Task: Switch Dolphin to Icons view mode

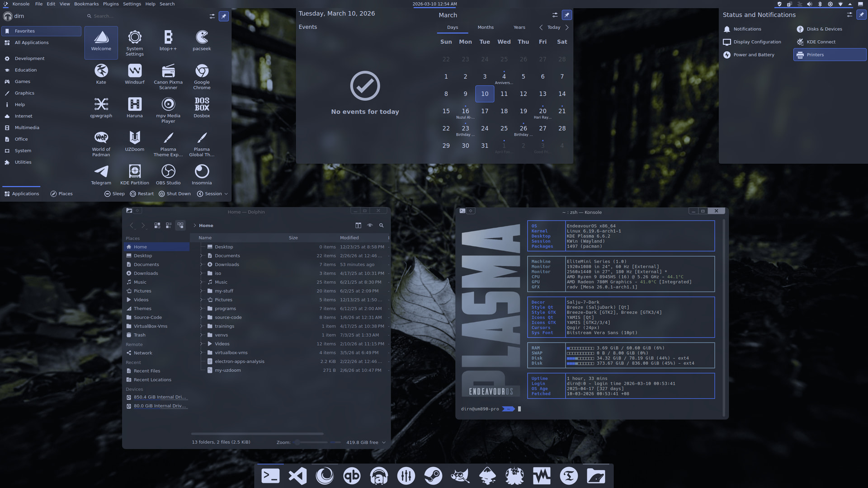Action: pyautogui.click(x=157, y=225)
